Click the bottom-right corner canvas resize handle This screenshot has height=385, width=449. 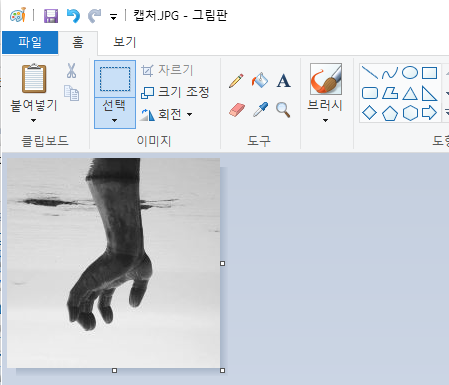[223, 370]
